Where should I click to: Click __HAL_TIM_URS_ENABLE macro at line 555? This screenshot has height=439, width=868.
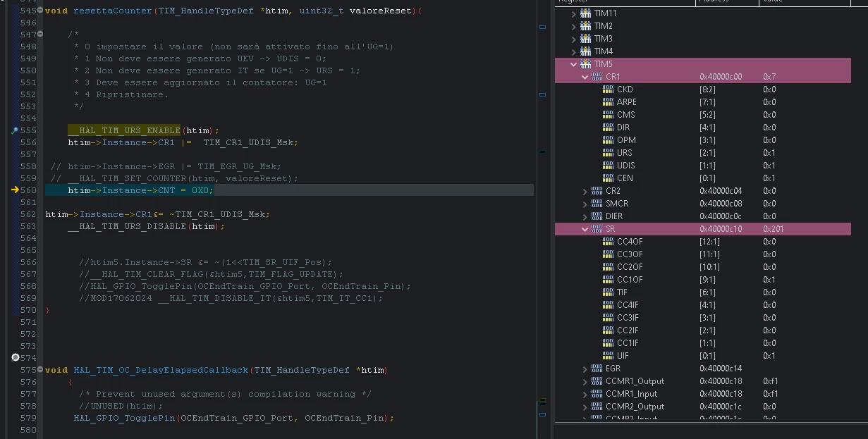coord(124,130)
